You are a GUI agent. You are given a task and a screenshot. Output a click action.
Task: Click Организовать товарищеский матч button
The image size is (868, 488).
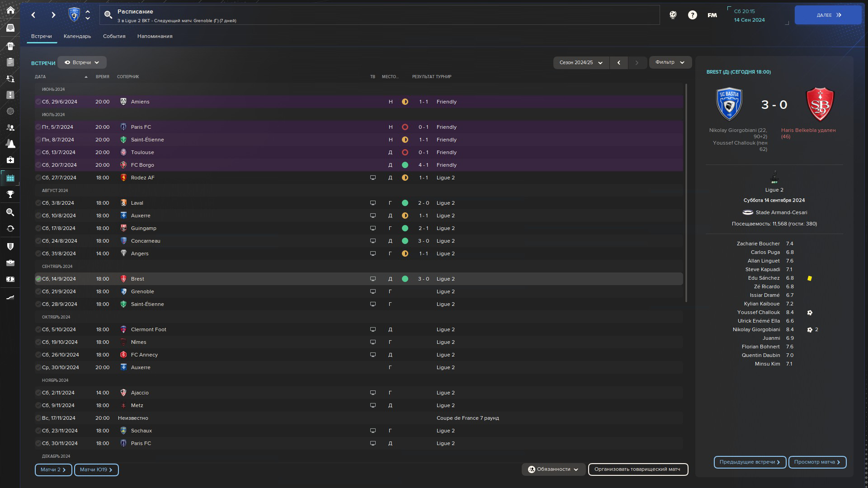tap(637, 469)
